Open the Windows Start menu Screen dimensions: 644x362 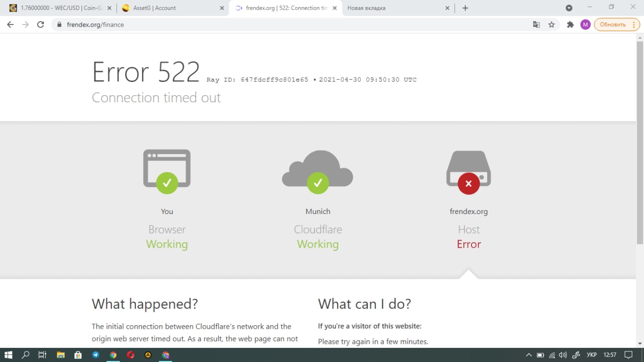pos(8,355)
